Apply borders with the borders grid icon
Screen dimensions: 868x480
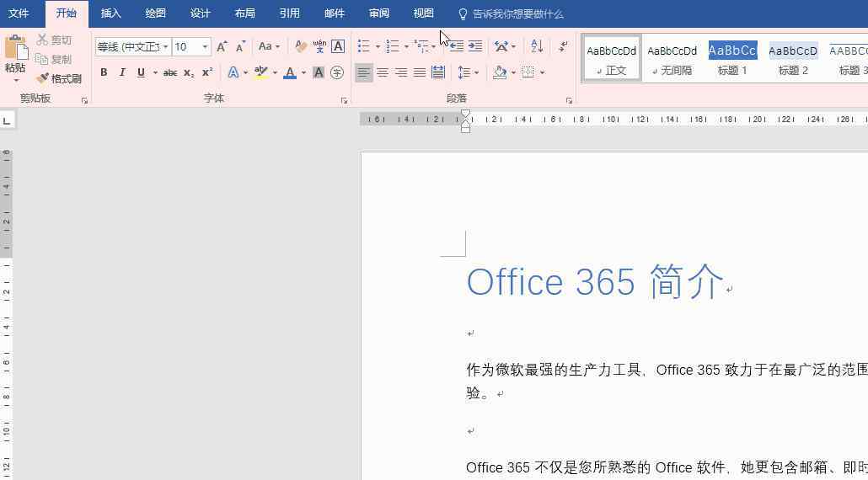(528, 72)
